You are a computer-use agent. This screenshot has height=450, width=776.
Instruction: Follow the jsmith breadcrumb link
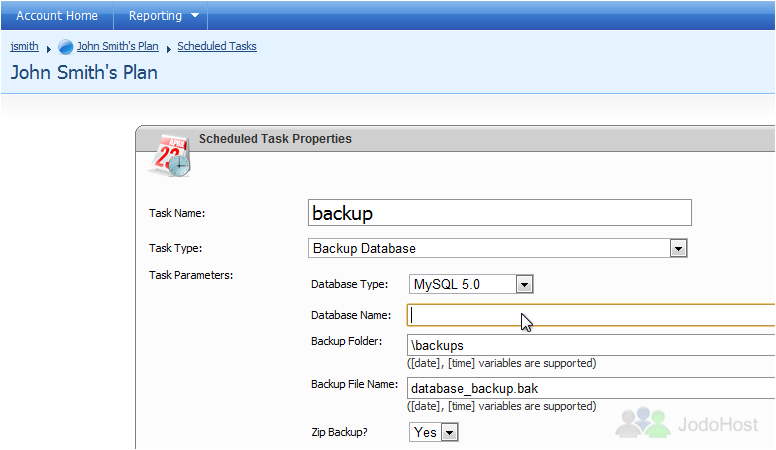[x=24, y=46]
